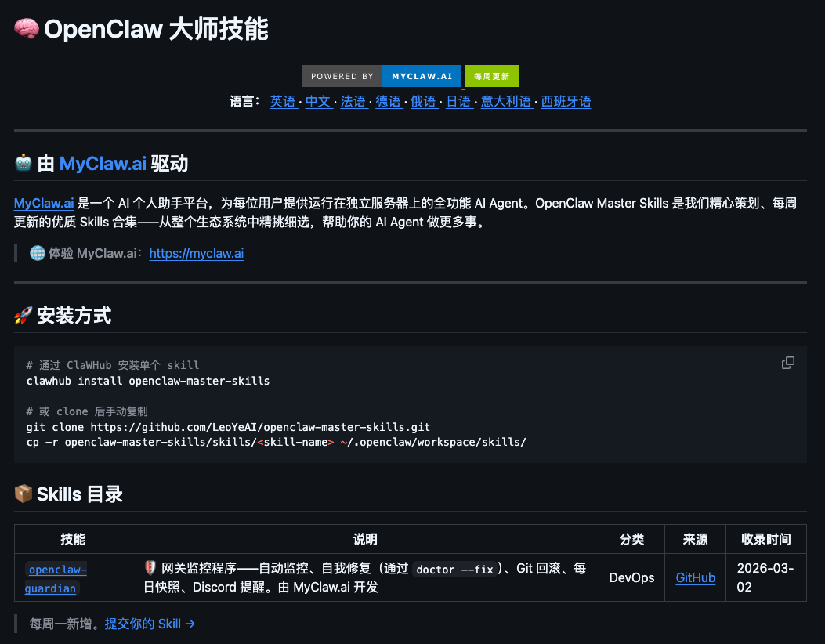
Task: Click the globe icon in the MyClaw.ai quote
Action: click(38, 252)
